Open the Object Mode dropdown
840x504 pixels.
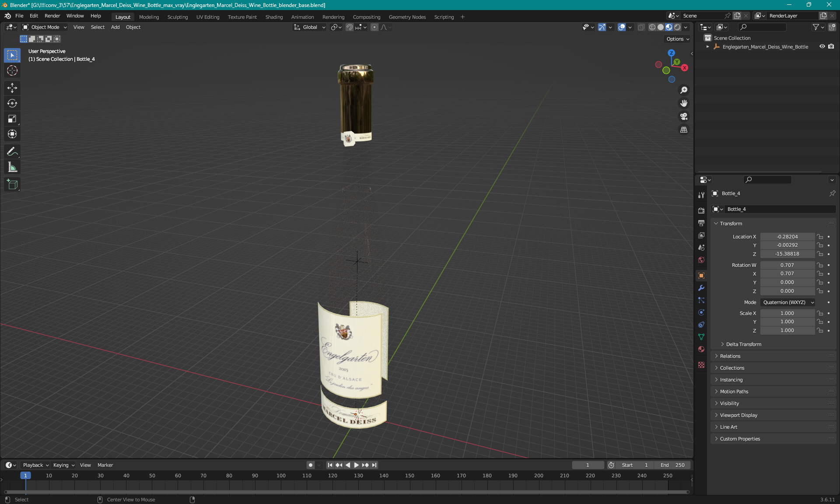(45, 27)
